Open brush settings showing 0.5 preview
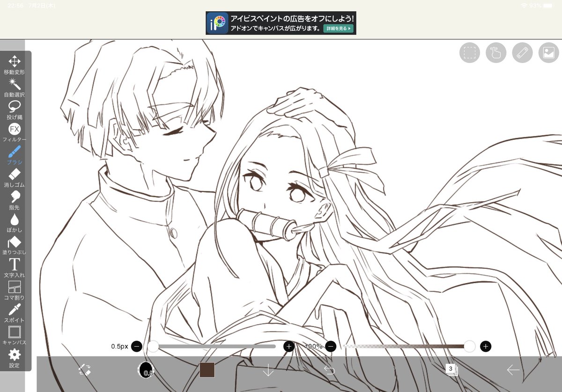This screenshot has height=392, width=562. tap(146, 370)
